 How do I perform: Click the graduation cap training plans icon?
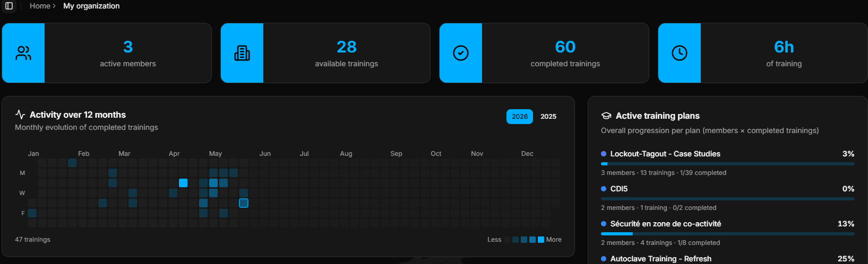tap(606, 116)
